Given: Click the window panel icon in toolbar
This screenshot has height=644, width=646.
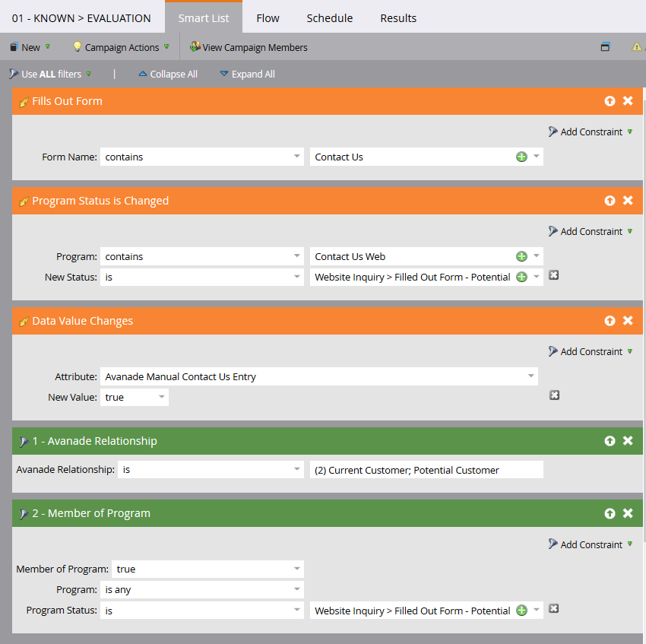Looking at the screenshot, I should pyautogui.click(x=605, y=47).
